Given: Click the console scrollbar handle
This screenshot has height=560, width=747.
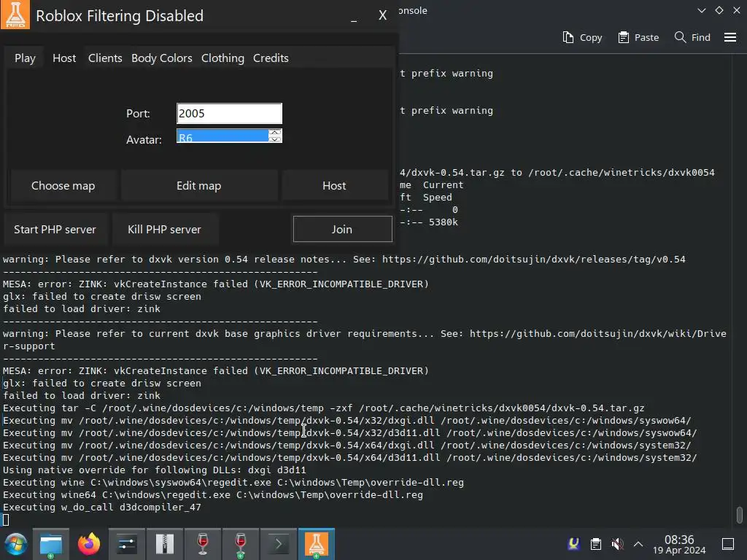Looking at the screenshot, I should click(740, 514).
